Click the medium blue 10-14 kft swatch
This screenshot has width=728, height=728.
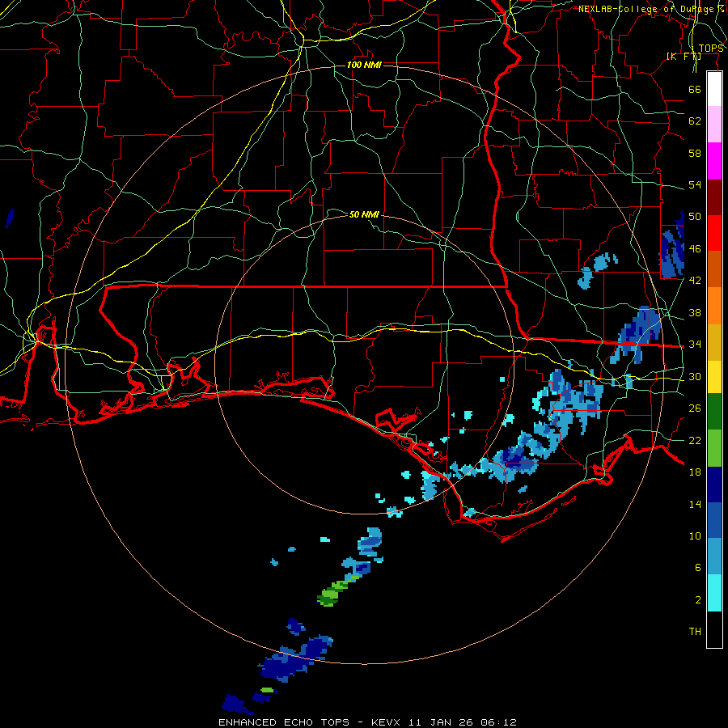714,520
